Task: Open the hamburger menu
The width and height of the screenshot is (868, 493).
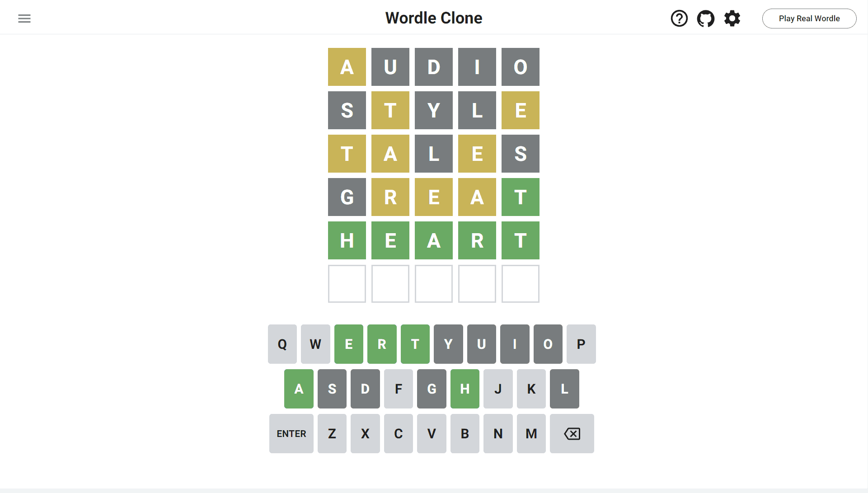Action: point(24,19)
